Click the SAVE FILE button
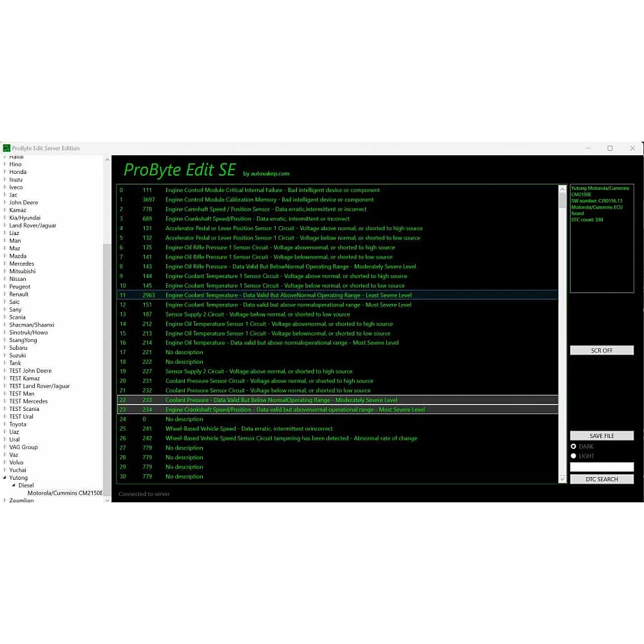Screen dimensions: 644x644 click(601, 436)
